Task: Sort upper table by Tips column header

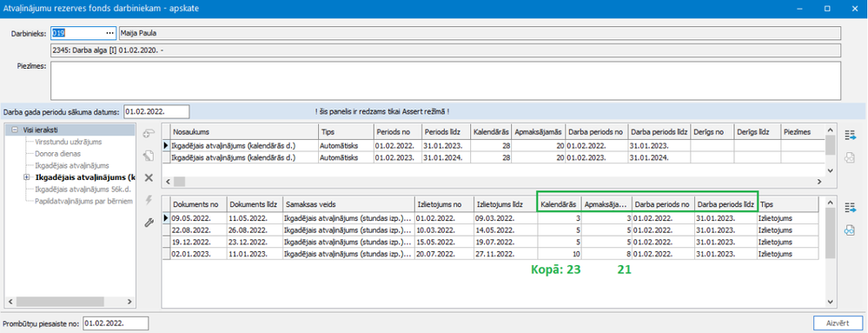Action: (x=346, y=132)
